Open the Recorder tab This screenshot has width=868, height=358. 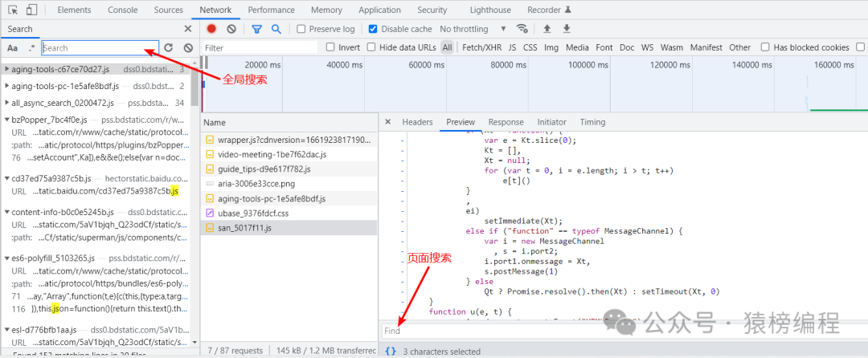[549, 10]
